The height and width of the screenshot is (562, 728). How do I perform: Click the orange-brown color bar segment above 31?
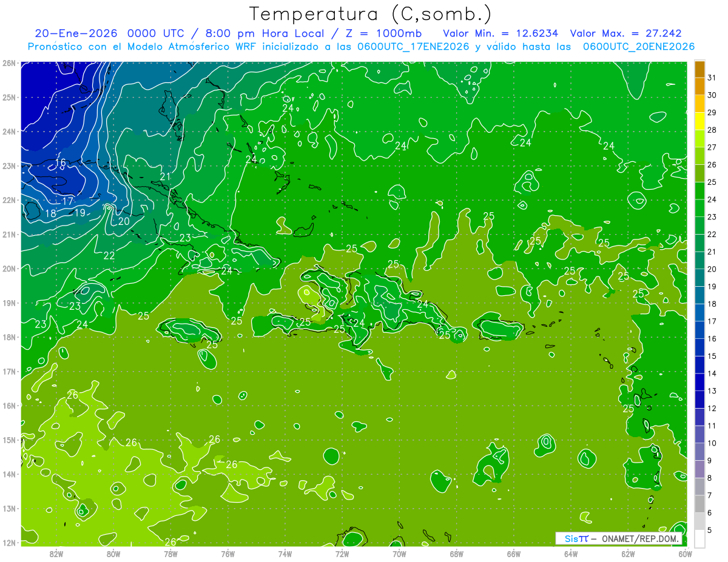pos(699,69)
